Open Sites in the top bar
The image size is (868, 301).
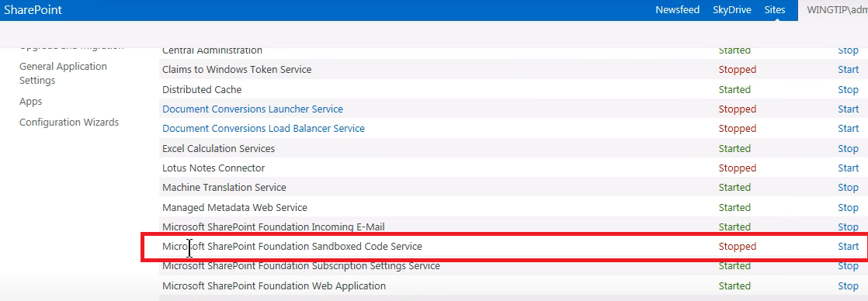point(775,10)
